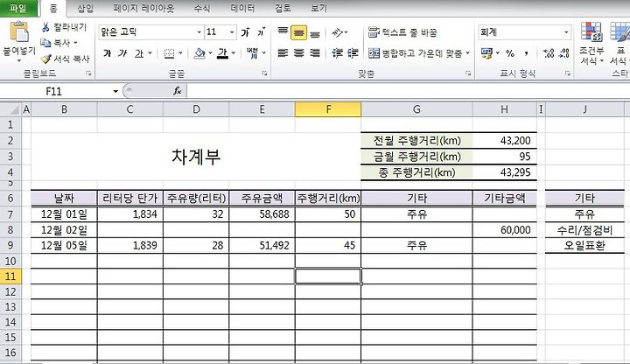
Task: Open font color dropdown arrow
Action: pyautogui.click(x=233, y=53)
